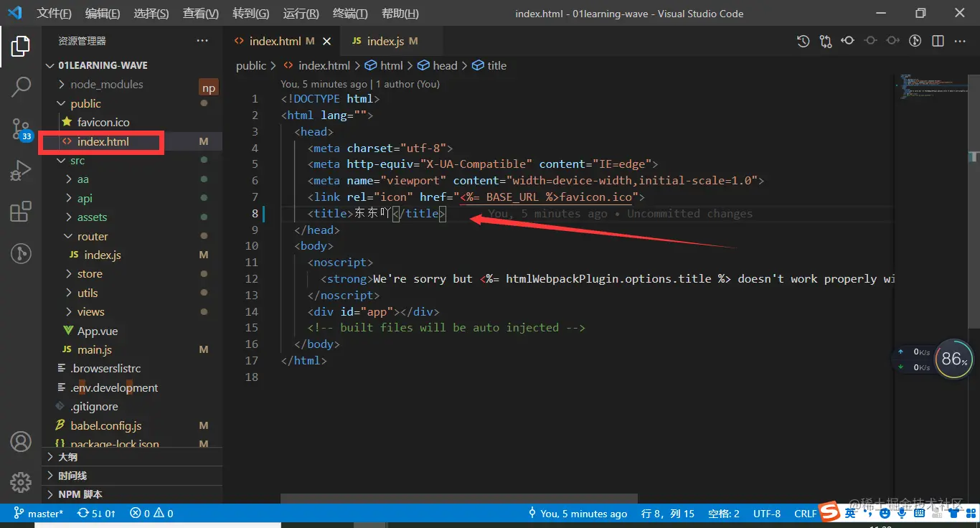Collapse the public folder

pos(132,103)
